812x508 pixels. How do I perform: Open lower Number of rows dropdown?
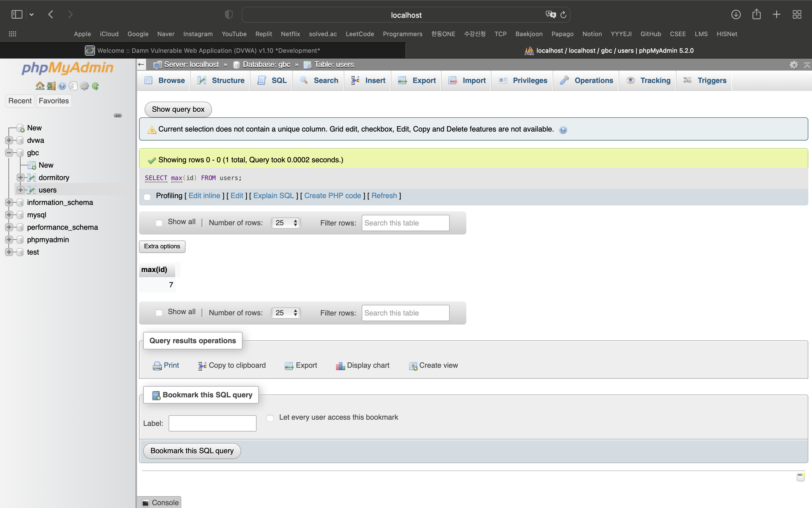pos(286,313)
